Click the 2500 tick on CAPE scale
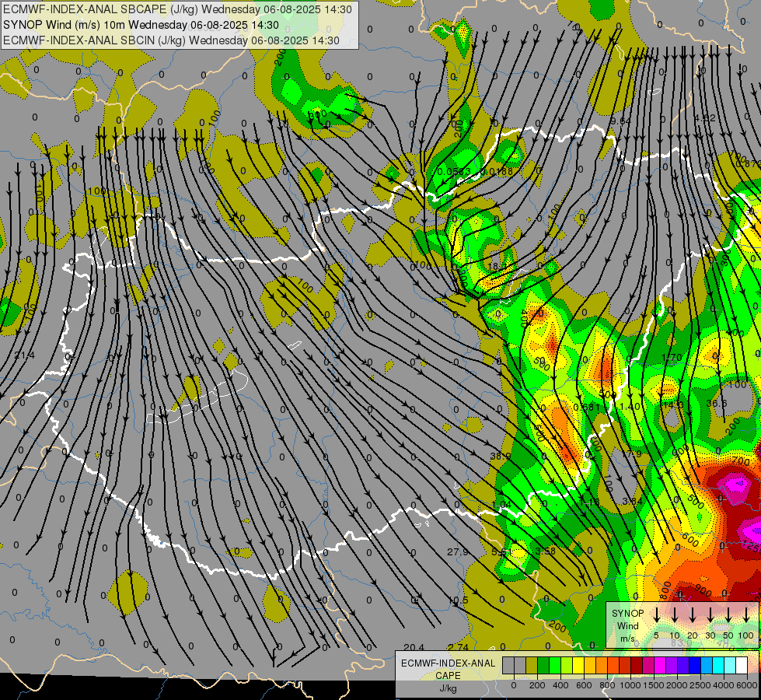This screenshot has width=761, height=700. (x=700, y=685)
